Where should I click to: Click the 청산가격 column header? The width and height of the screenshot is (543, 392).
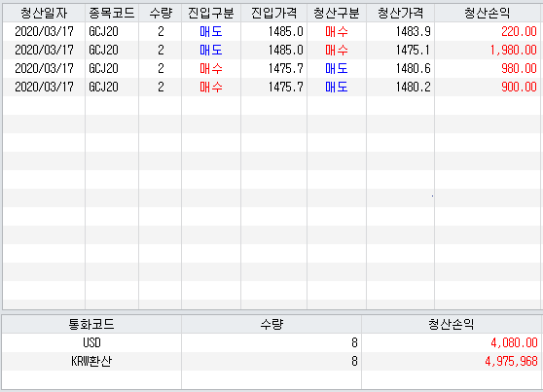(400, 14)
